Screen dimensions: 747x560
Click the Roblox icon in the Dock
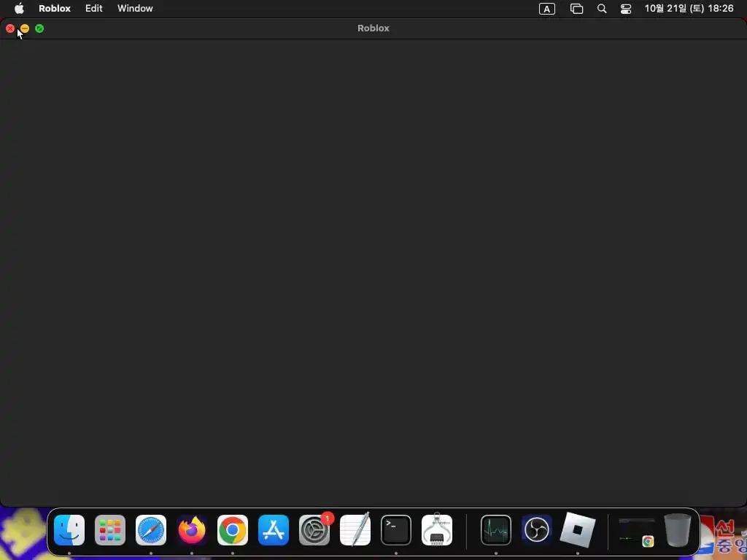point(578,529)
